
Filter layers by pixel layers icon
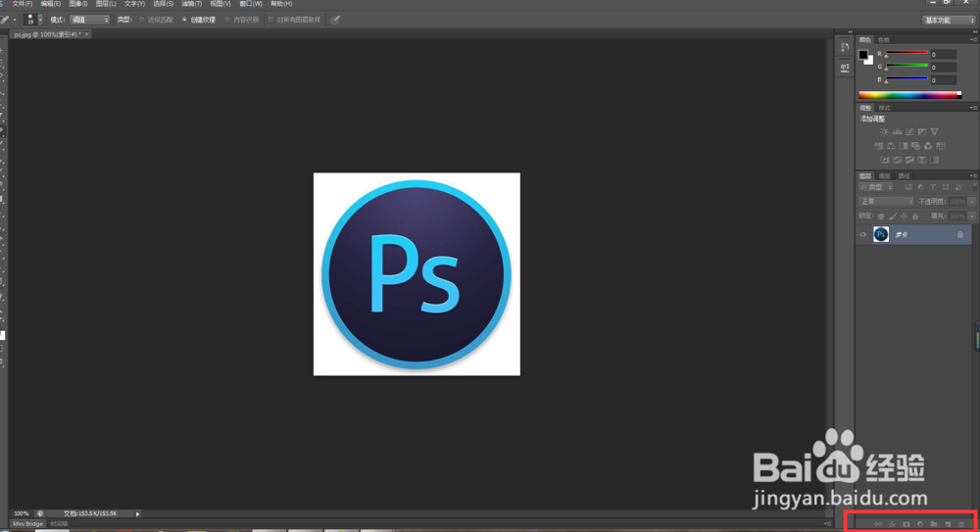[908, 187]
